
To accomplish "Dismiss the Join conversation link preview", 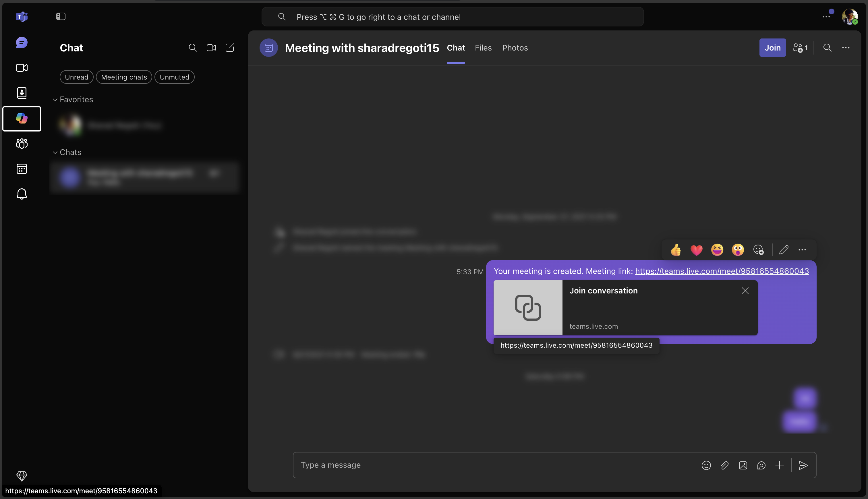I will click(x=745, y=291).
